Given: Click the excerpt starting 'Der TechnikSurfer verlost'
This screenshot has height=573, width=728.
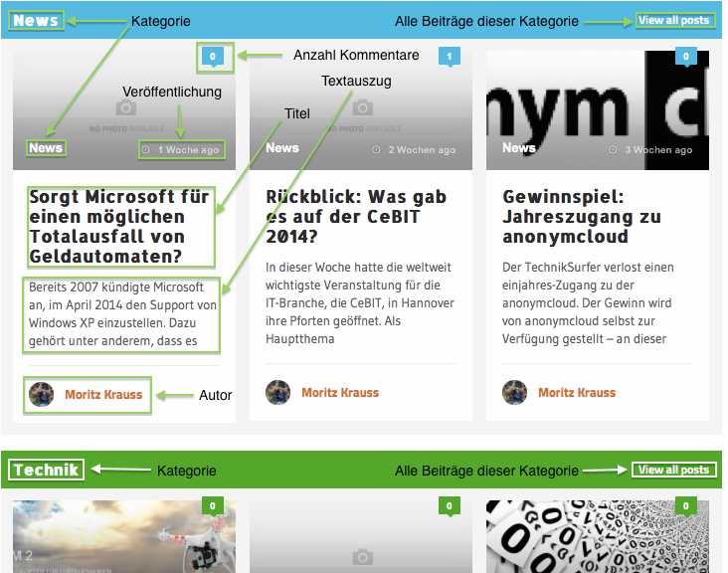Looking at the screenshot, I should click(x=588, y=303).
